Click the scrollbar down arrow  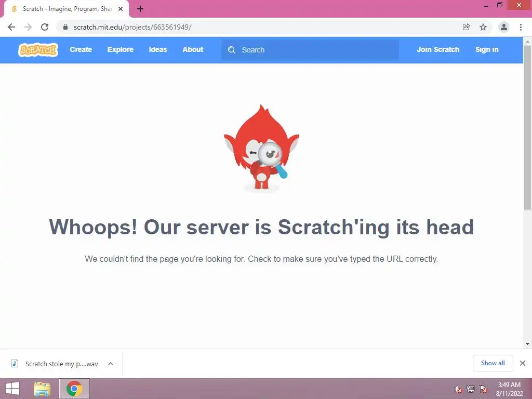(527, 344)
